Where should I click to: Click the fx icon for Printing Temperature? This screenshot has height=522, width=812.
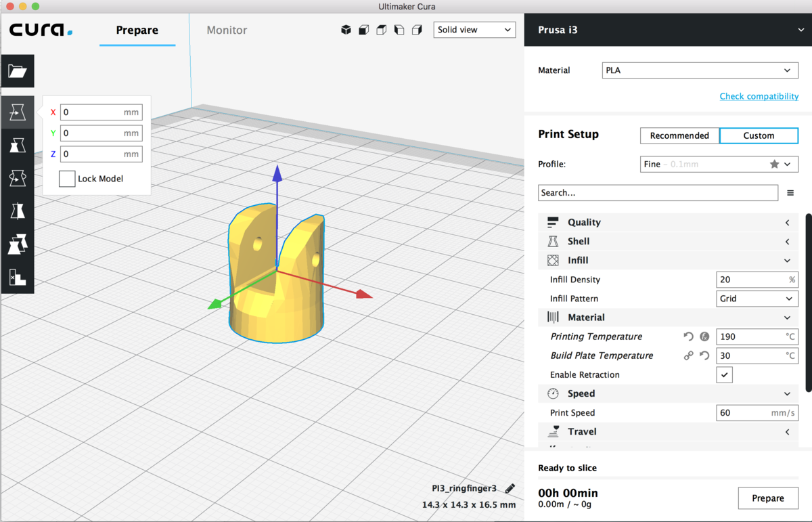click(705, 336)
